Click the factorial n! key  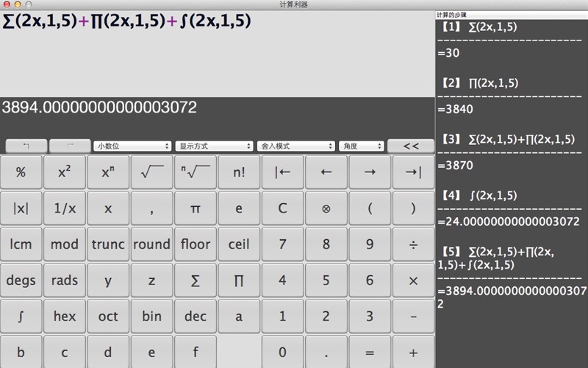click(x=239, y=172)
